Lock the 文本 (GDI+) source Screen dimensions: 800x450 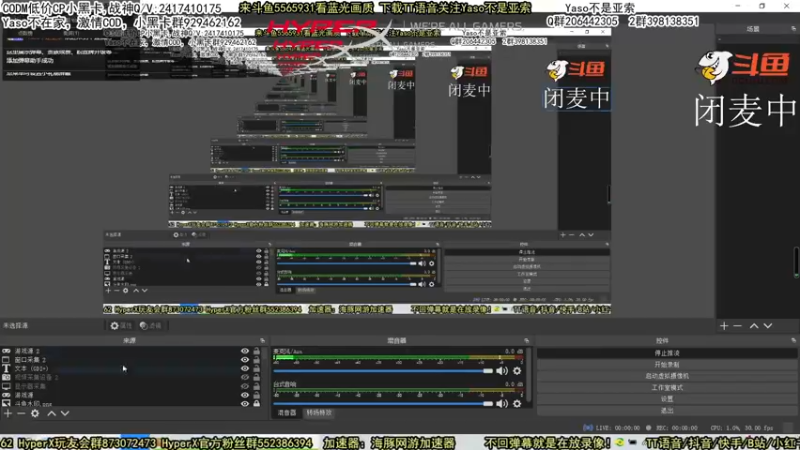click(257, 368)
